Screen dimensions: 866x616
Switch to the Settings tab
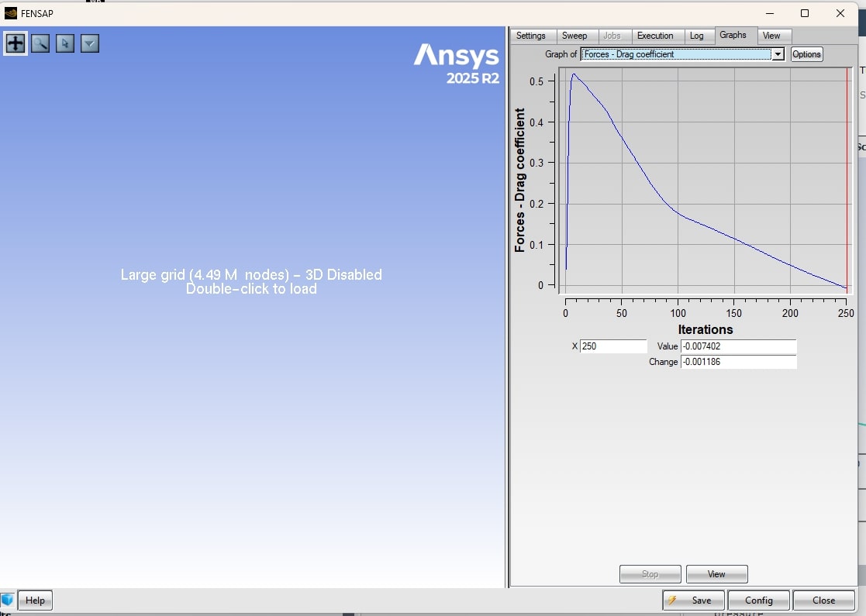pyautogui.click(x=531, y=36)
